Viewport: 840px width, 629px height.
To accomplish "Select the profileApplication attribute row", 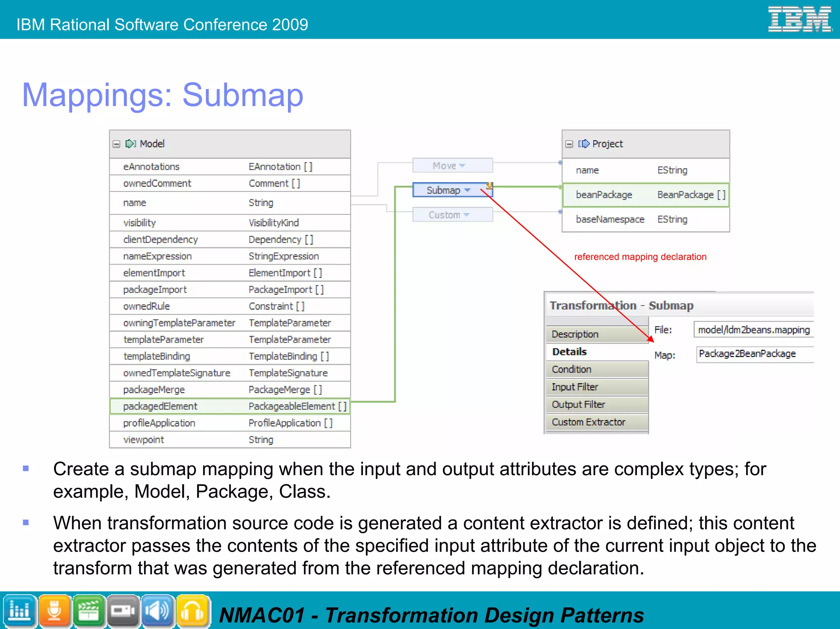I will coord(230,423).
